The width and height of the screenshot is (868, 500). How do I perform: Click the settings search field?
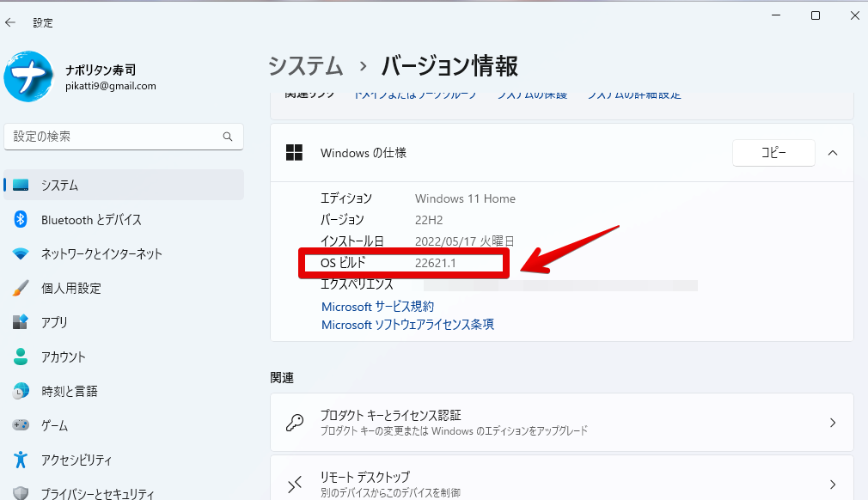[x=124, y=137]
